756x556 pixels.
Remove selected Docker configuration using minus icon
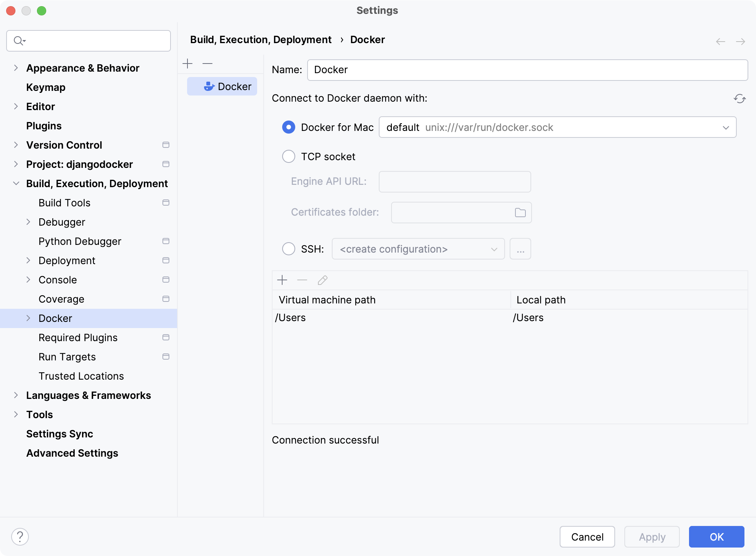(207, 63)
